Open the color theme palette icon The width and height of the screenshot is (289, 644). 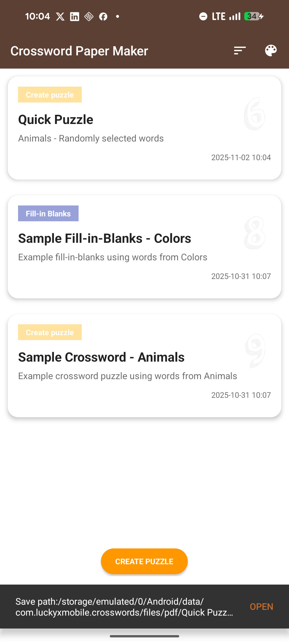click(271, 51)
